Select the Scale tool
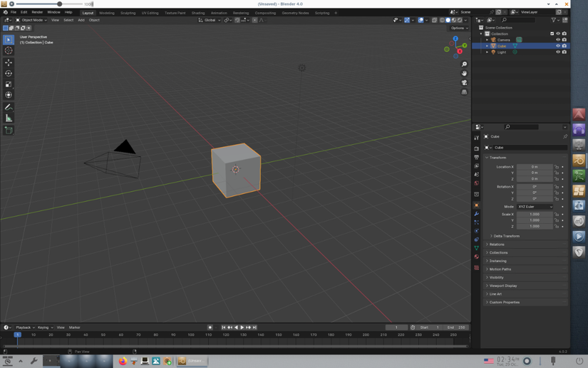This screenshot has height=368, width=588. (9, 84)
